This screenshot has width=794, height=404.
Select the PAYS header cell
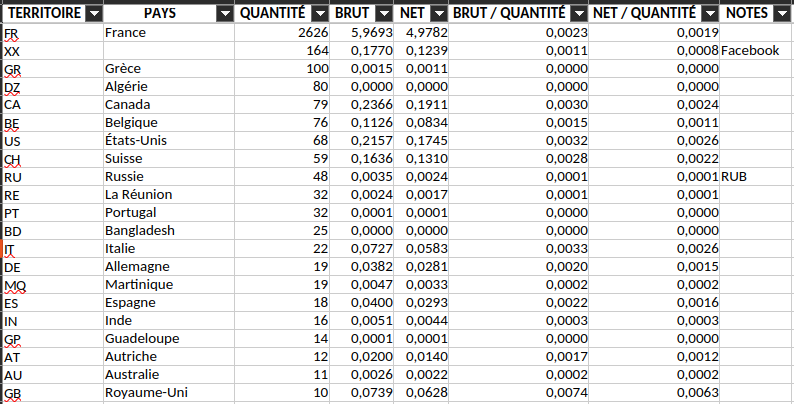(x=169, y=13)
